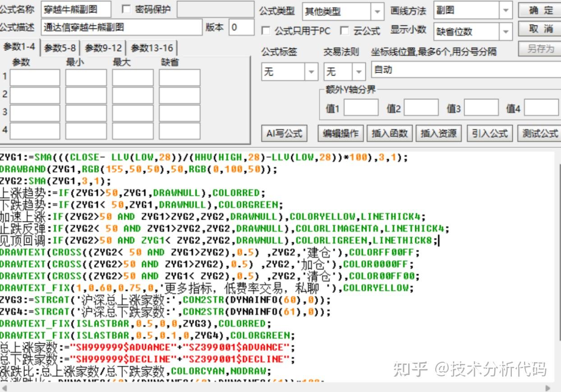561x392 pixels.
Task: Open the 显示小数 dropdown
Action: coord(506,31)
